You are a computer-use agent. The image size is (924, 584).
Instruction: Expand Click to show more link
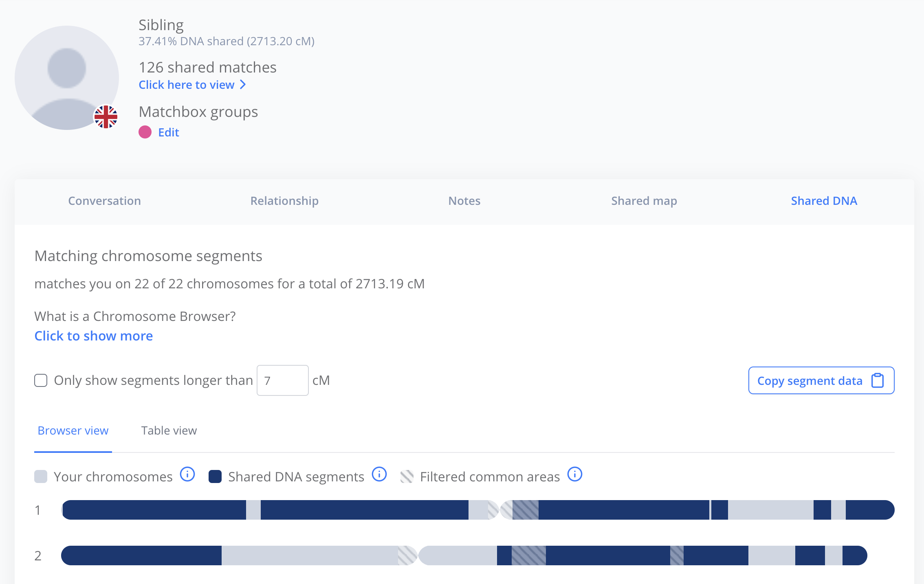94,336
